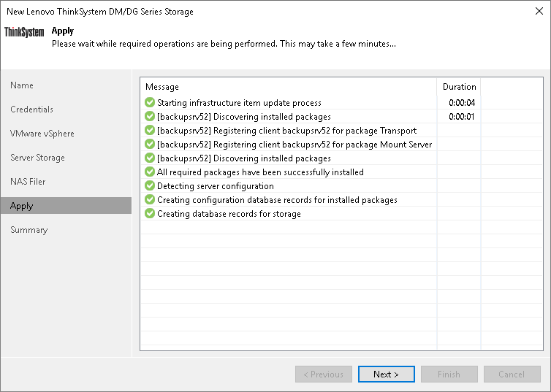Click the bold 'Apply' heading in the header

click(63, 31)
